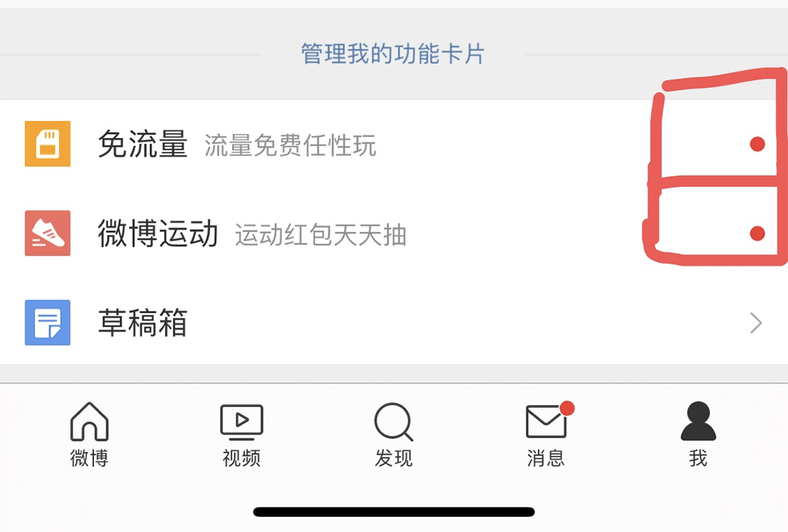Tap the 流量免费任性玩 subtitle text
Viewport: 788px width, 532px height.
[x=290, y=146]
